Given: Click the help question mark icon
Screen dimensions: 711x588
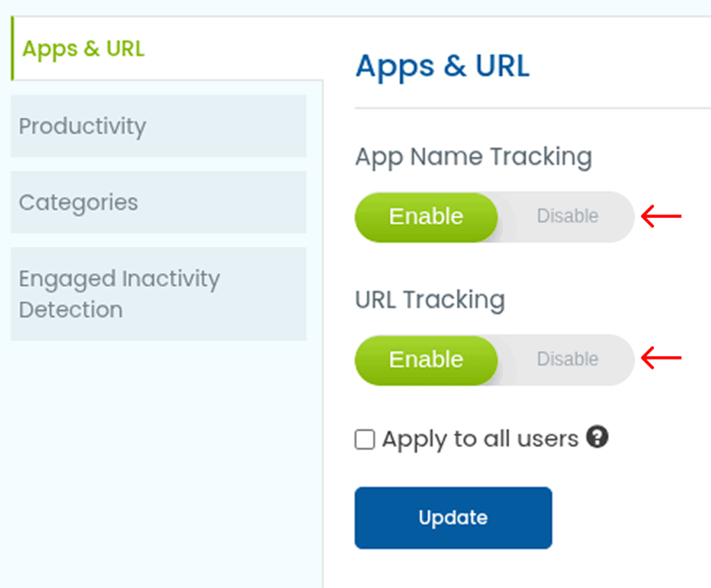Looking at the screenshot, I should click(x=597, y=437).
